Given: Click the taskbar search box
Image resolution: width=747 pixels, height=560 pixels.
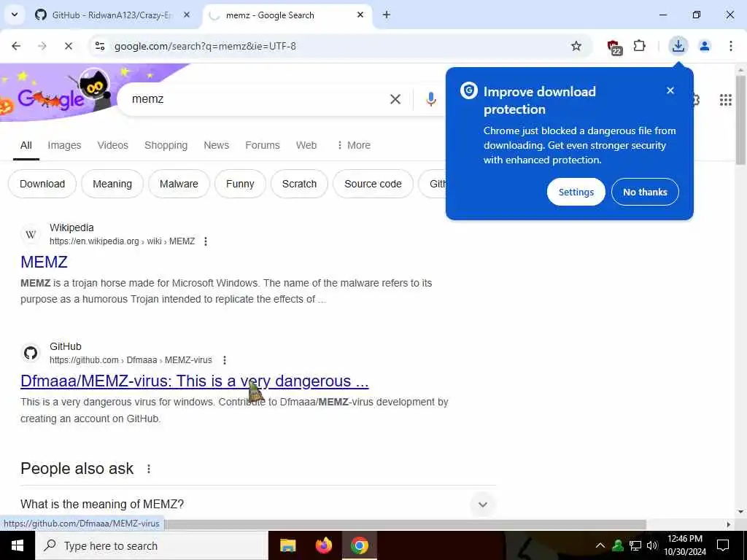Looking at the screenshot, I should coord(152,545).
